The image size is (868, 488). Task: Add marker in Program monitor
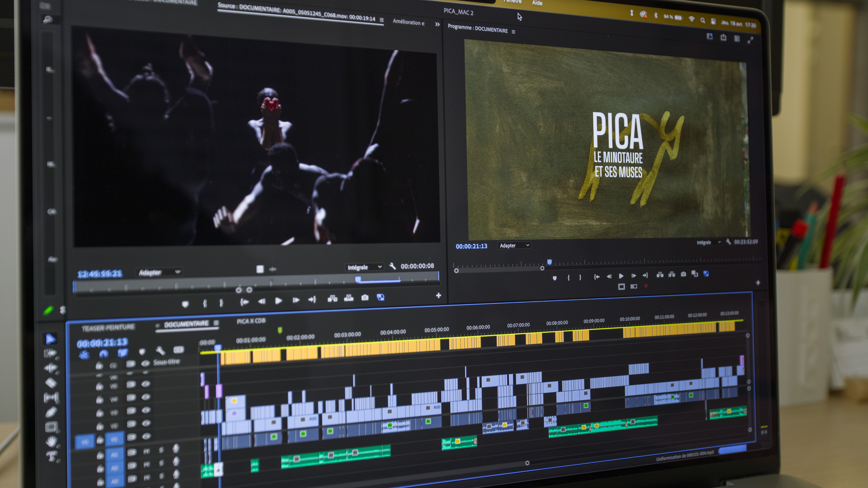(x=555, y=278)
